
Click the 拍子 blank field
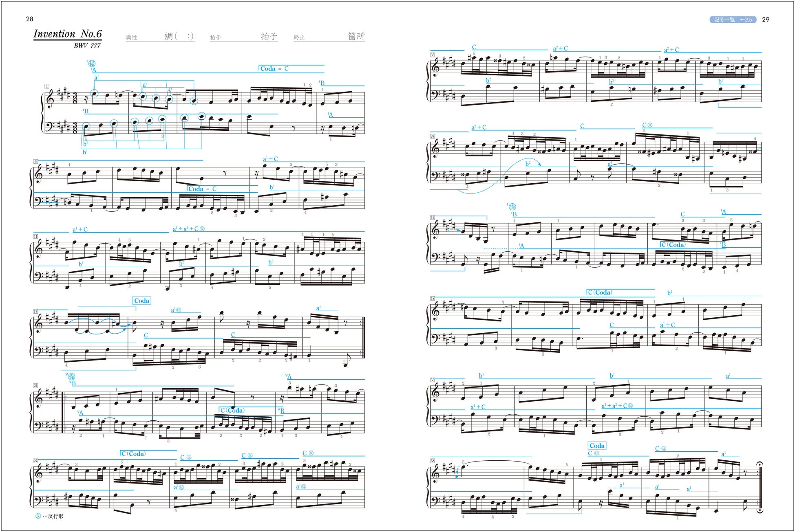tap(244, 37)
